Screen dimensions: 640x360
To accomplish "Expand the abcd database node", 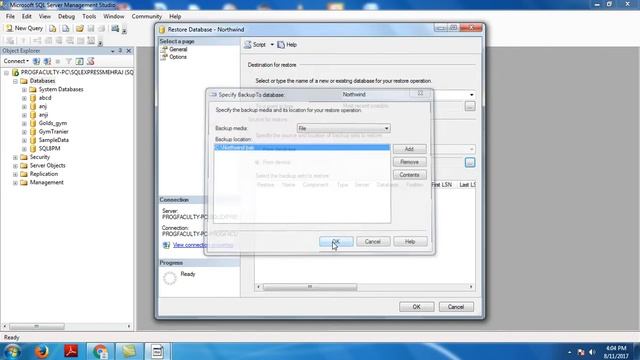I will [24, 98].
